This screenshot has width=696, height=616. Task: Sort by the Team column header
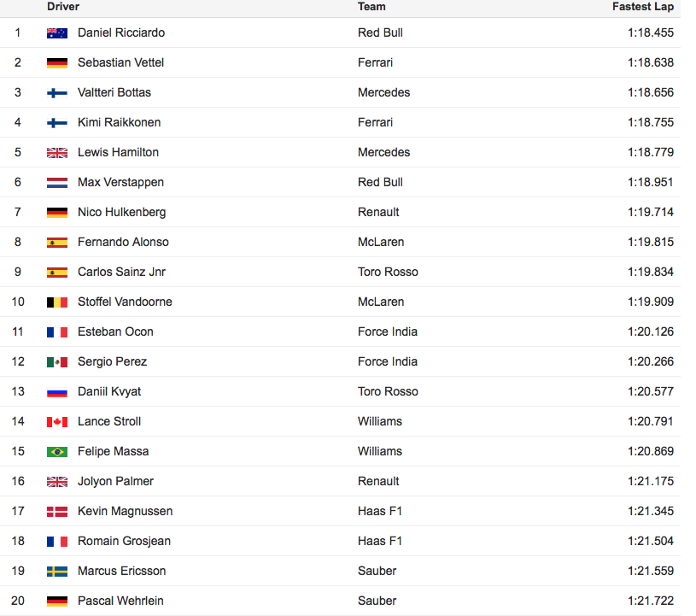tap(371, 7)
